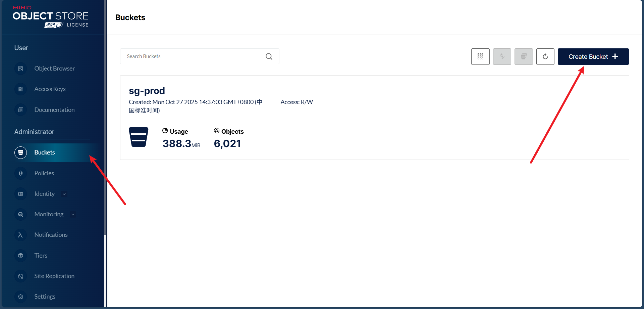Click the Access: R/W text
Image resolution: width=644 pixels, height=309 pixels.
pyautogui.click(x=297, y=102)
